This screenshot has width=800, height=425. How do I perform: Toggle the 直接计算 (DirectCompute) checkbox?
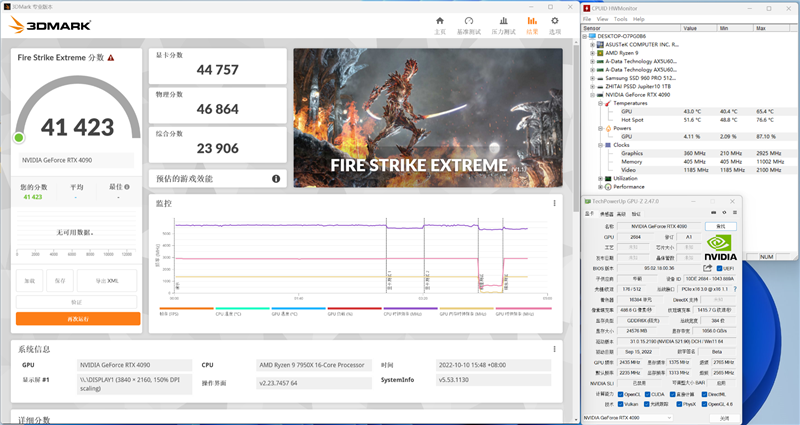click(x=672, y=394)
